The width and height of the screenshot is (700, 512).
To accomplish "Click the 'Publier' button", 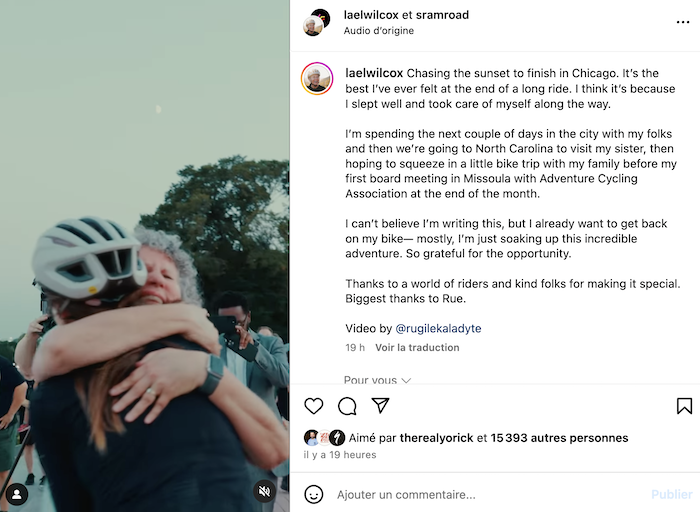I will (x=671, y=494).
